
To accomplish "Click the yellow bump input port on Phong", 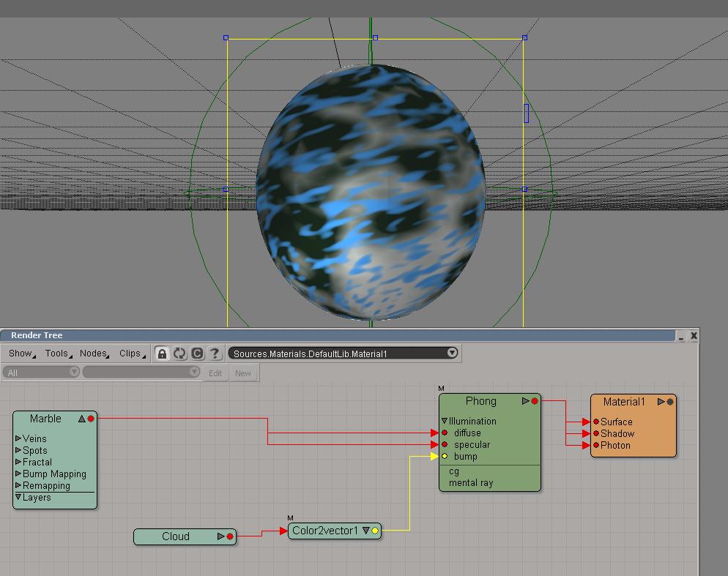I will 445,456.
